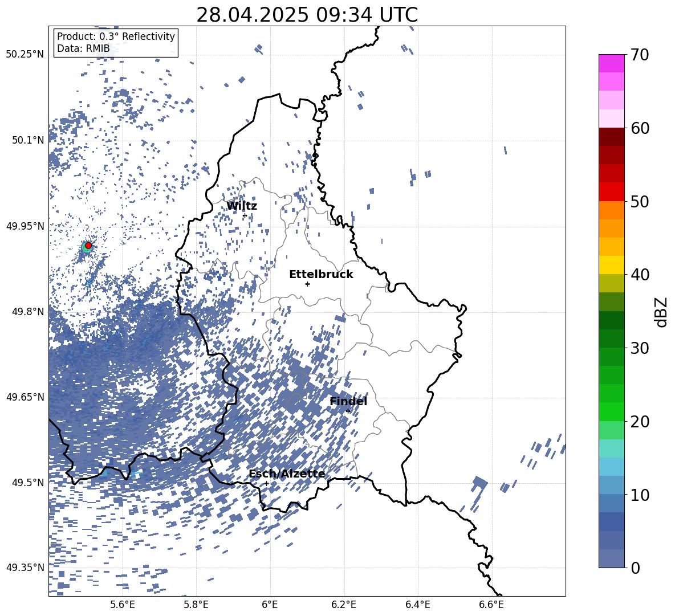The height and width of the screenshot is (616, 675).
Task: Click the 30 colorbar tick value
Action: click(x=640, y=348)
